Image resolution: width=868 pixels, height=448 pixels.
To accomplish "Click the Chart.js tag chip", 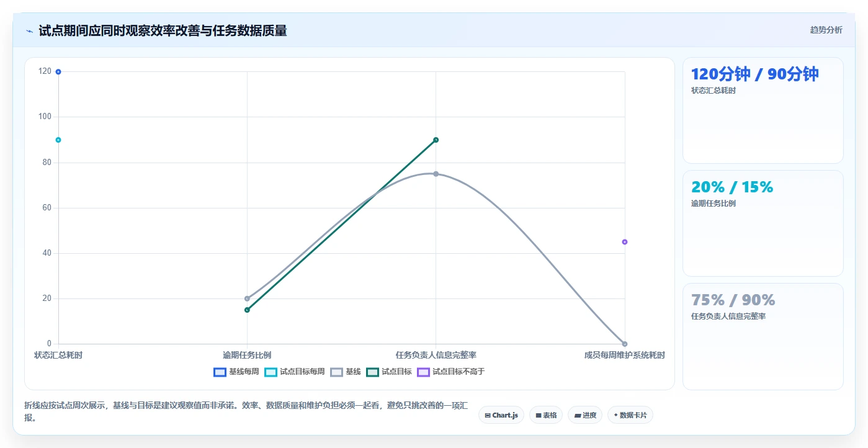I will point(501,415).
